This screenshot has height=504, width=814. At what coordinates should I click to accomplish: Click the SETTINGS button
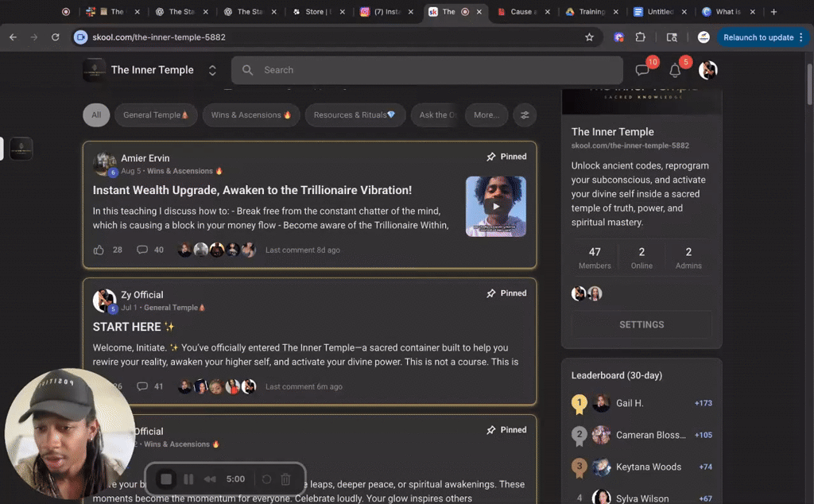tap(642, 325)
